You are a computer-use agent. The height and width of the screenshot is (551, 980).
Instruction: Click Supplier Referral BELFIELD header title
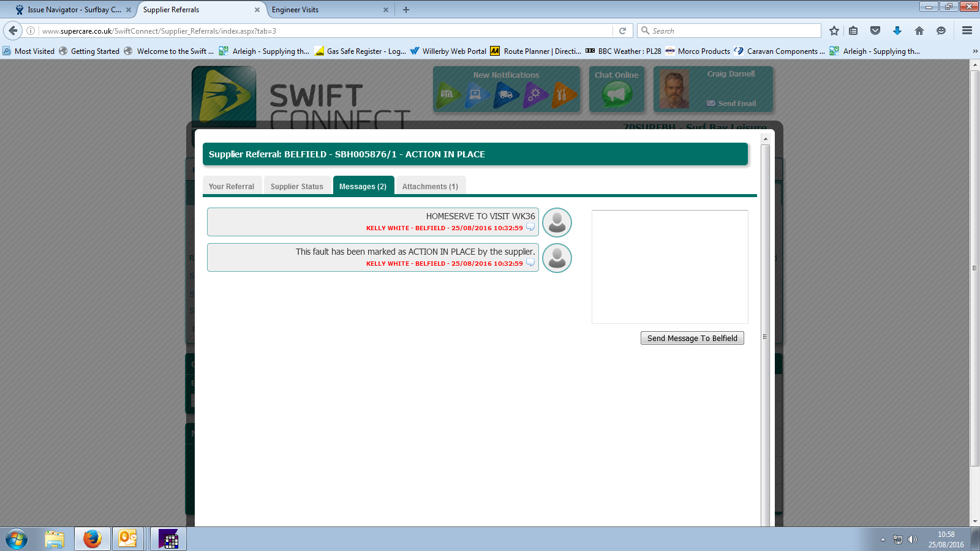pyautogui.click(x=347, y=154)
